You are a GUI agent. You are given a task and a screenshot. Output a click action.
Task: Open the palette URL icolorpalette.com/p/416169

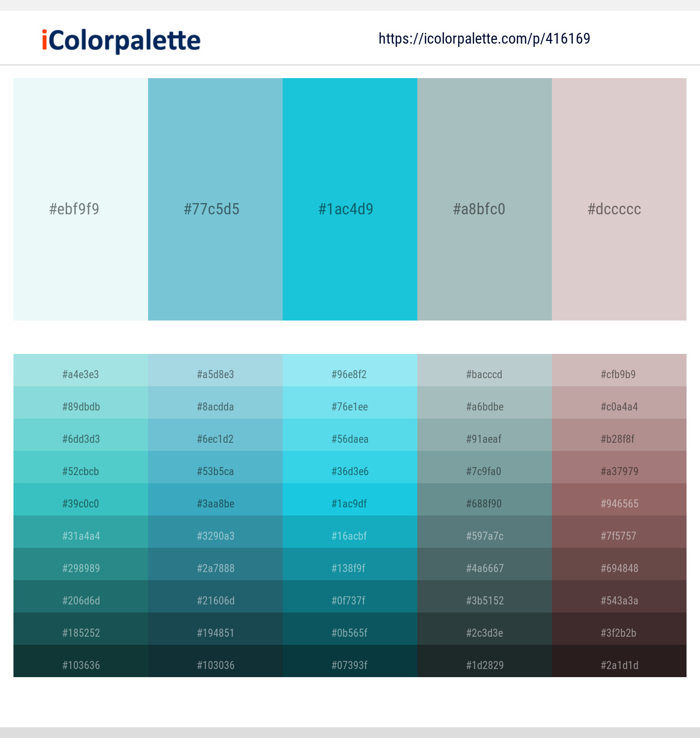tap(484, 38)
